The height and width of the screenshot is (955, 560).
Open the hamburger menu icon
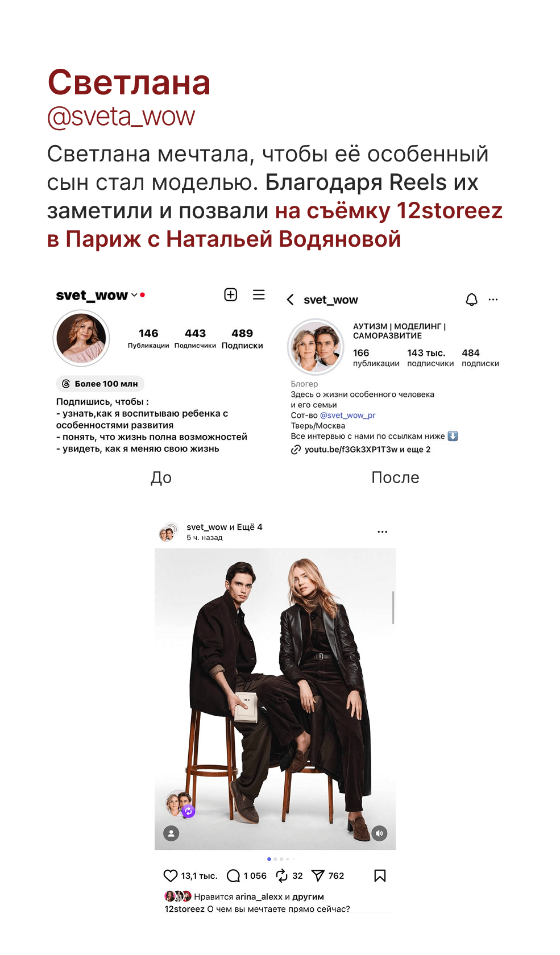(259, 294)
